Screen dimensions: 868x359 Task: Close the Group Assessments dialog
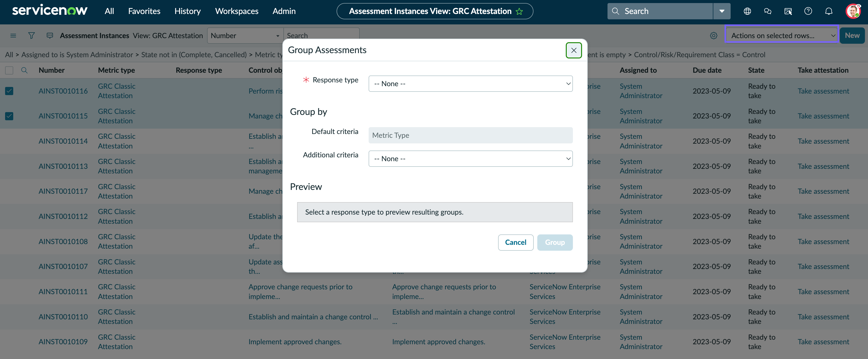click(x=573, y=50)
